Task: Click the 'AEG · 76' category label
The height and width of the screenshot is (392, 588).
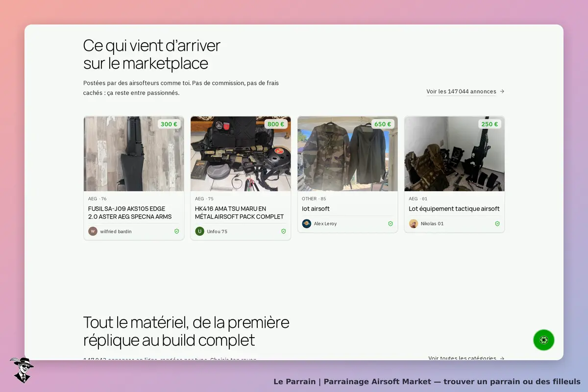Action: 97,199
